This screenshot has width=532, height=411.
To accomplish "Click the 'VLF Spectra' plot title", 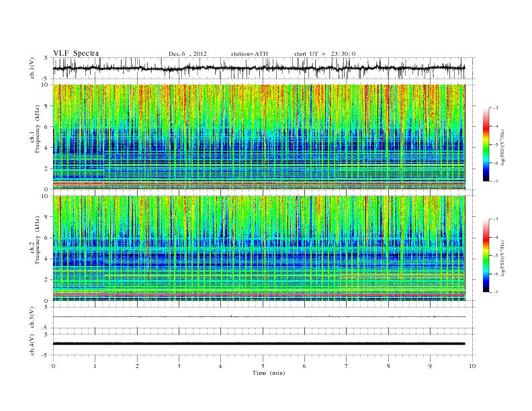I will (76, 53).
